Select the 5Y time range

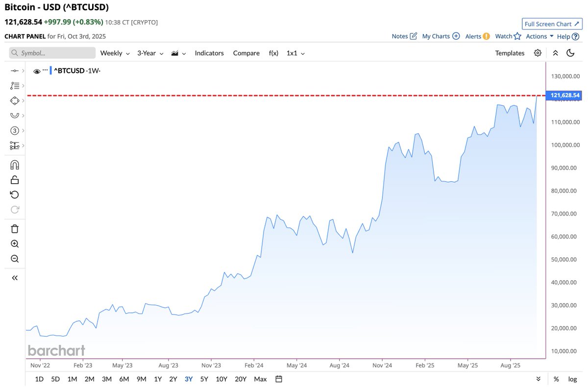204,379
